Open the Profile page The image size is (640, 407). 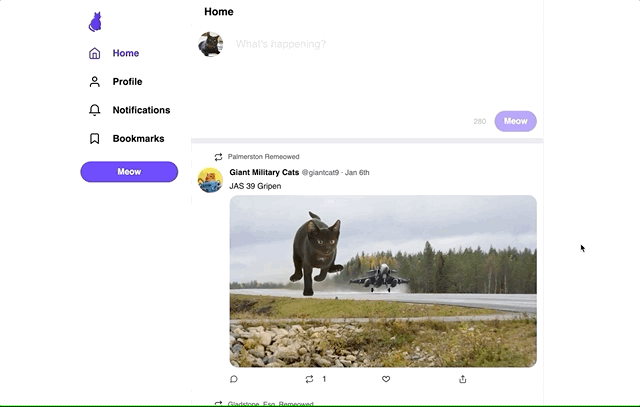pyautogui.click(x=127, y=82)
